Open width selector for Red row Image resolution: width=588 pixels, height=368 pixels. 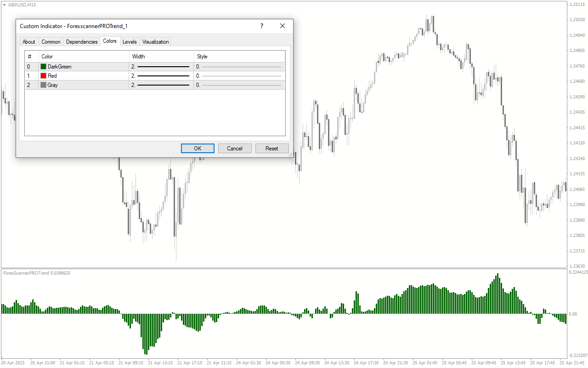click(x=162, y=76)
